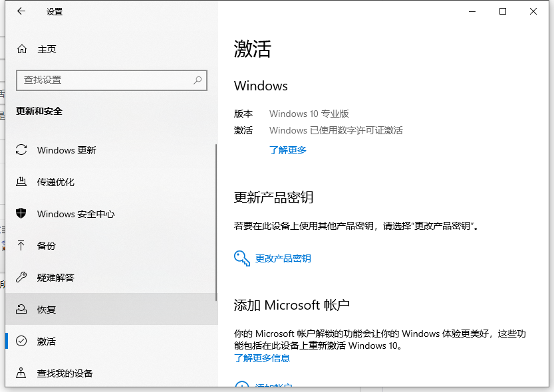Click the key icon beside 更改产品密钥
Image resolution: width=554 pixels, height=392 pixels.
pos(241,258)
